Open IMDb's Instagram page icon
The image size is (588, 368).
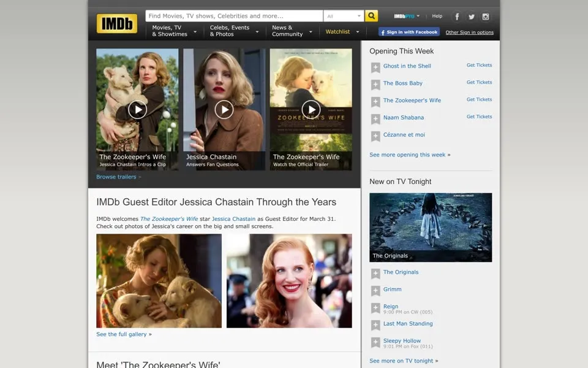coord(486,17)
